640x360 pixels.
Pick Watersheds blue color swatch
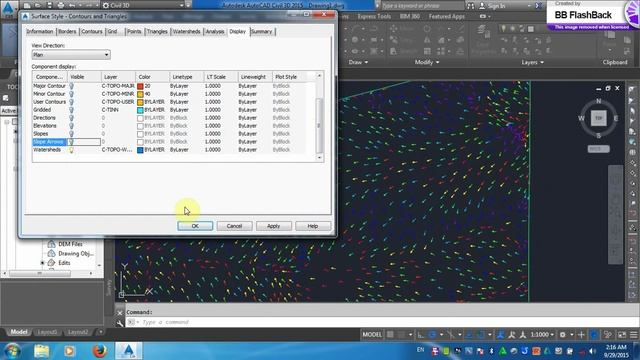[x=140, y=150]
